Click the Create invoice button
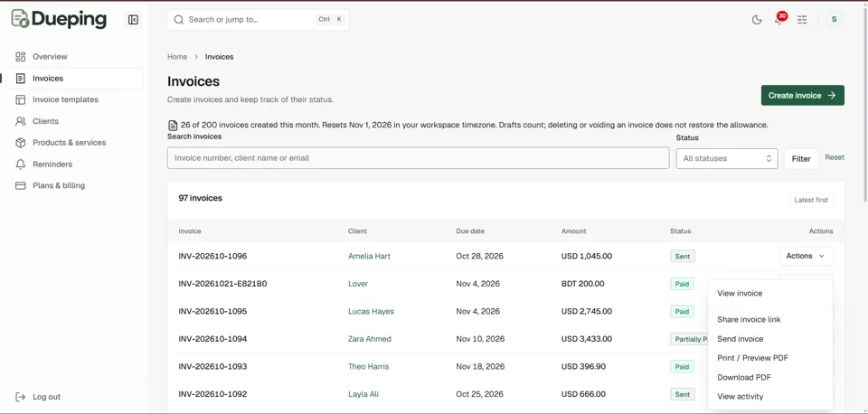The width and height of the screenshot is (868, 414). pos(803,95)
